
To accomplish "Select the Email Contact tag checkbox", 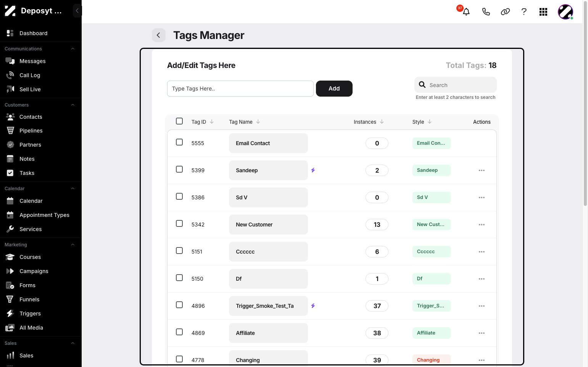I will click(179, 142).
